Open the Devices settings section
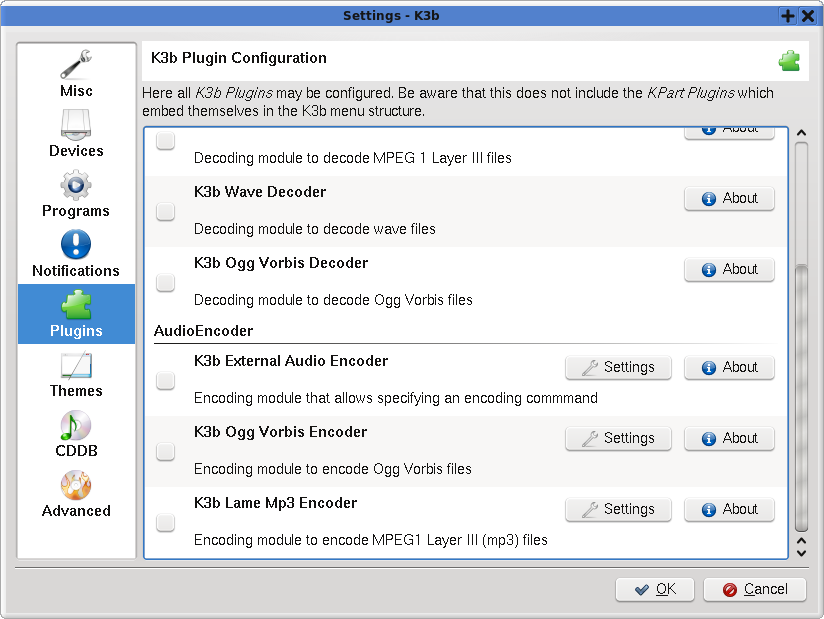 [76, 134]
